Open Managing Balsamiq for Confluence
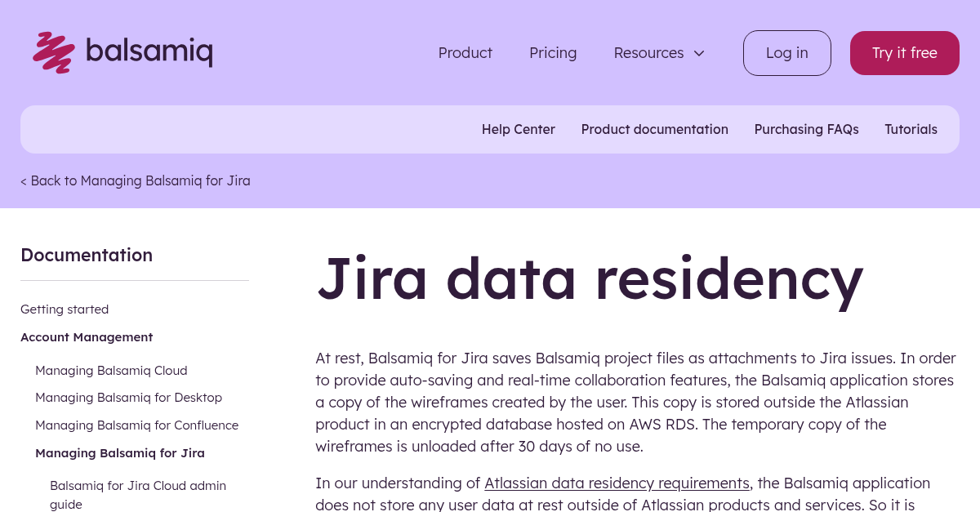Screen dimensions: 980x512 click(136, 425)
